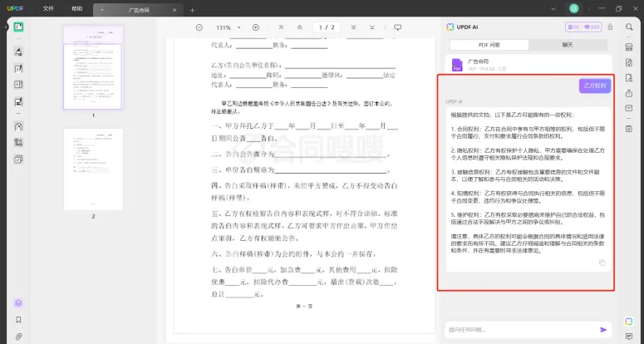Open the 文件 menu
The image size is (644, 344).
coord(48,8)
